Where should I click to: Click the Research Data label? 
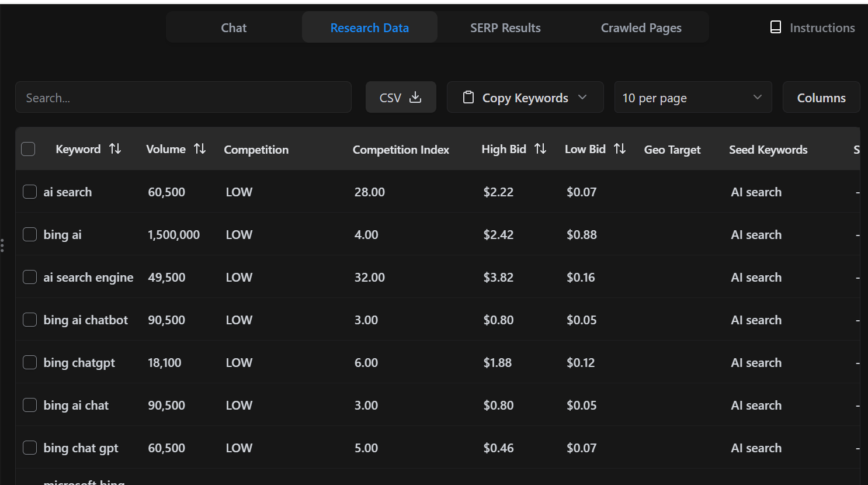[x=369, y=27]
